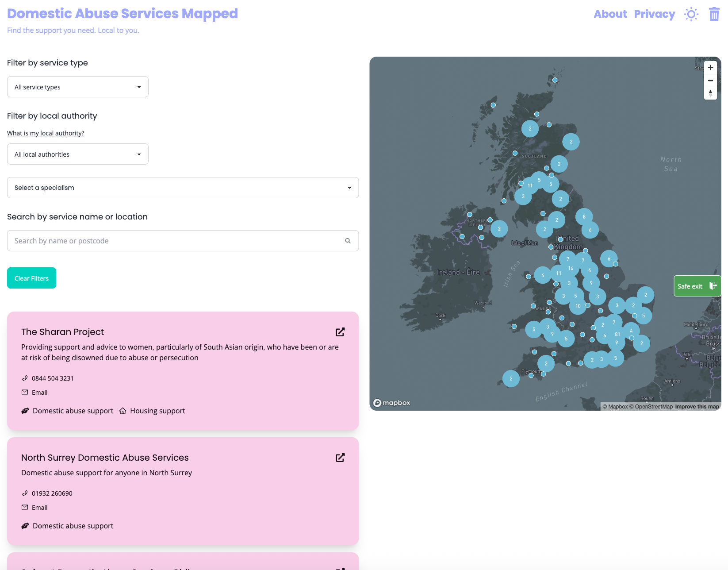This screenshot has width=728, height=570.
Task: Open the All service types dropdown
Action: tap(77, 87)
